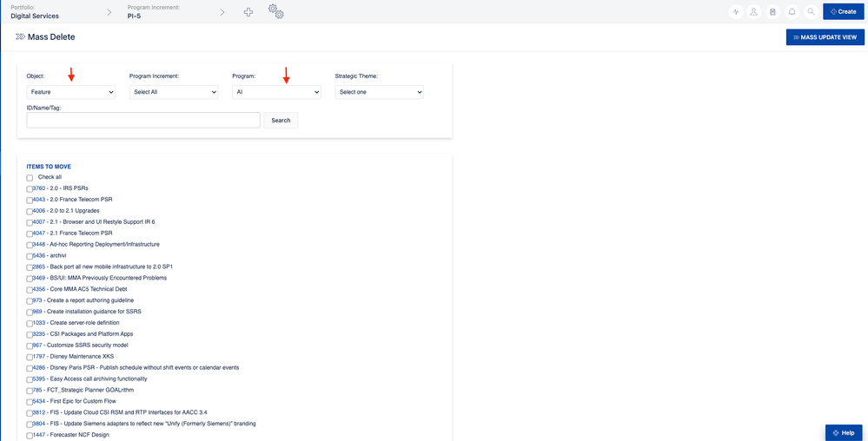Image resolution: width=868 pixels, height=441 pixels.
Task: Click the 'Customize SSRS security model' text
Action: point(88,346)
